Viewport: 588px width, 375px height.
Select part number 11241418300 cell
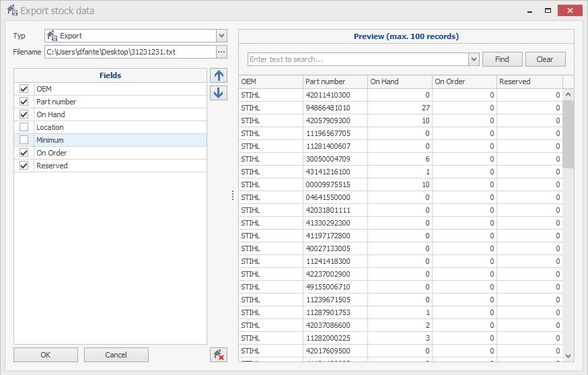click(335, 261)
